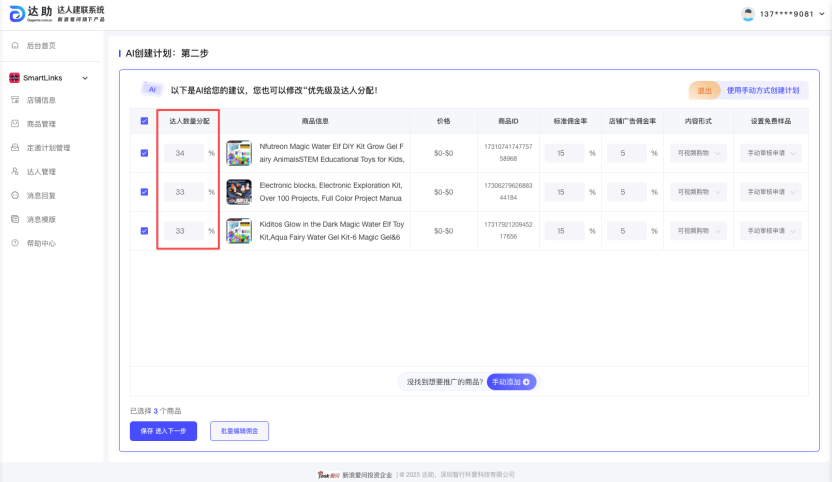Click the 帮助中心 help icon

(15, 243)
